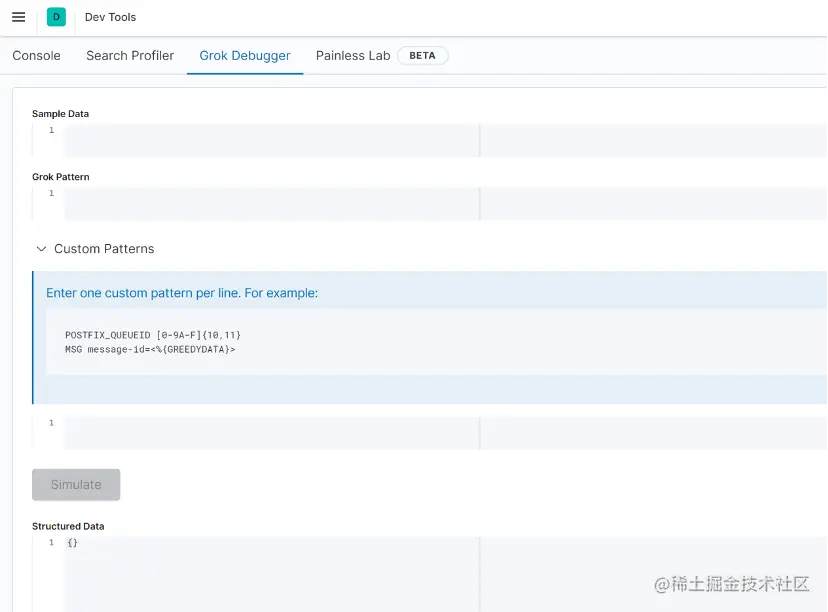
Task: Click the BETA badge next to Painless Lab
Action: pos(422,55)
